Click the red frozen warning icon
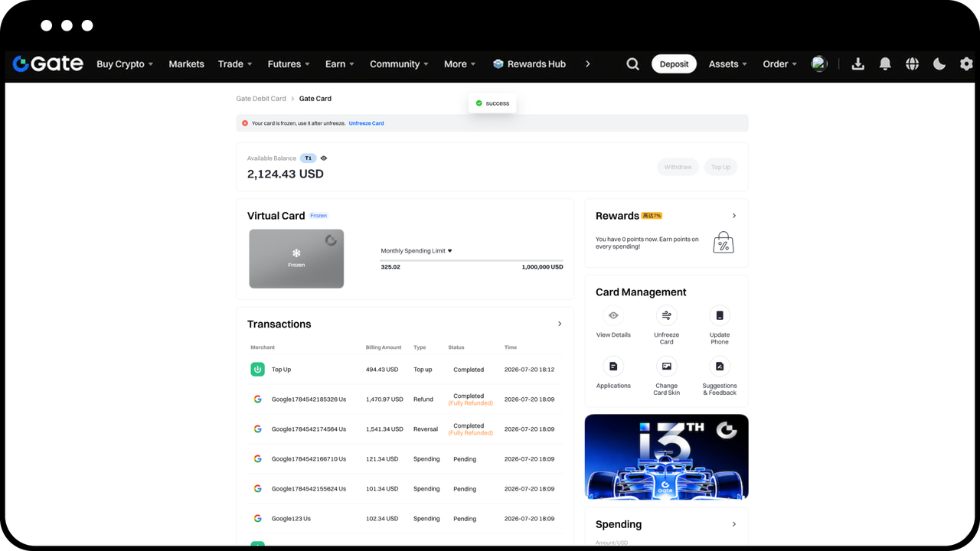Screen dimensions: 980x551 pyautogui.click(x=245, y=123)
